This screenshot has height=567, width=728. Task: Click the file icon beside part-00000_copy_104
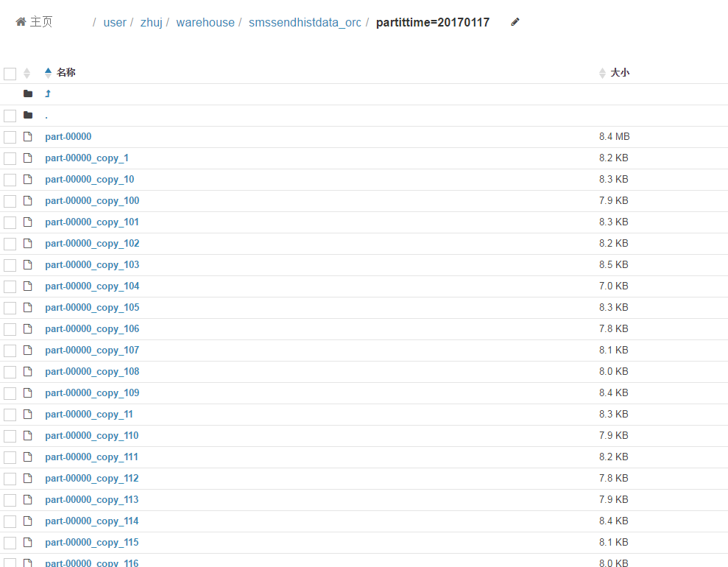28,286
